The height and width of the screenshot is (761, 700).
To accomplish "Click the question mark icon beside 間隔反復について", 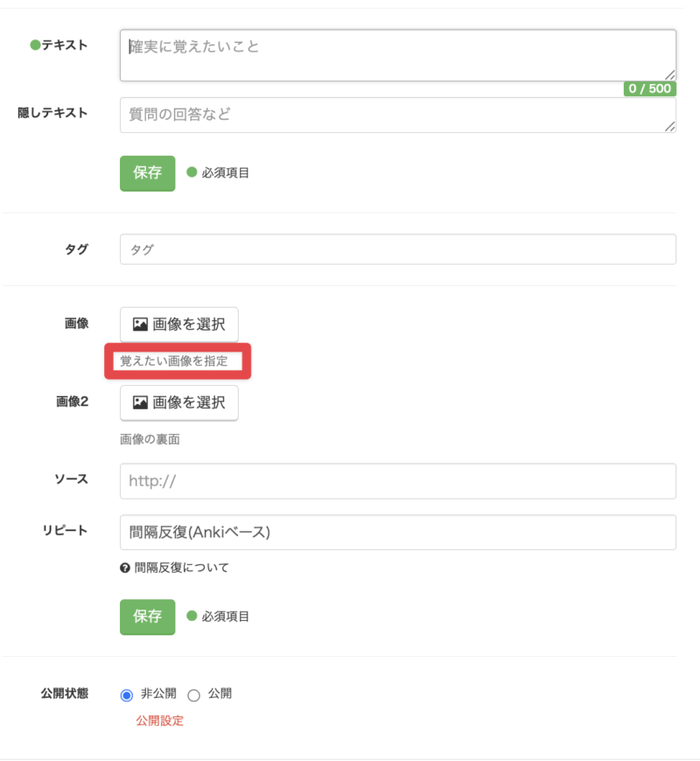I will (x=125, y=568).
